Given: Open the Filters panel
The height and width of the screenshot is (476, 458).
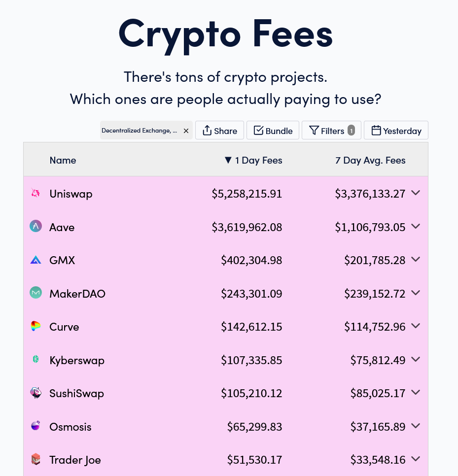Looking at the screenshot, I should click(331, 130).
